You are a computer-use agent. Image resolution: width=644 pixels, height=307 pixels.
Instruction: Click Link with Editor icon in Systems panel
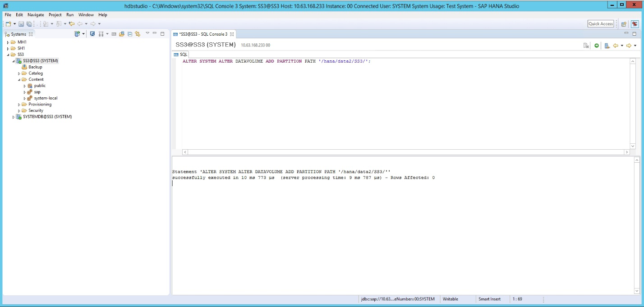click(138, 34)
